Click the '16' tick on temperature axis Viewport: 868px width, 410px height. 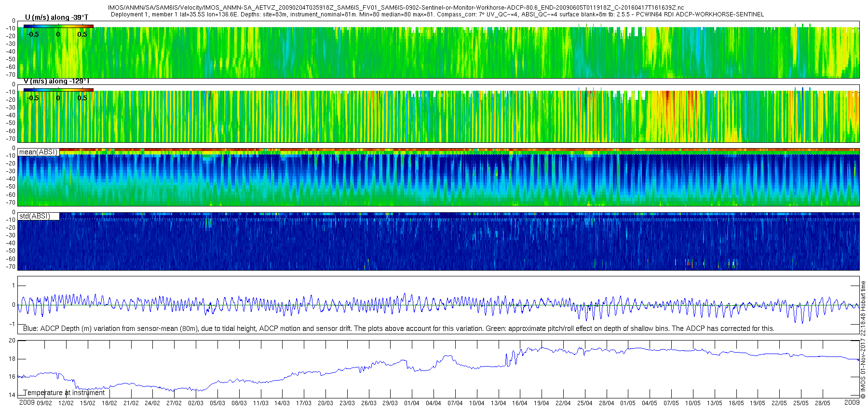(12, 377)
